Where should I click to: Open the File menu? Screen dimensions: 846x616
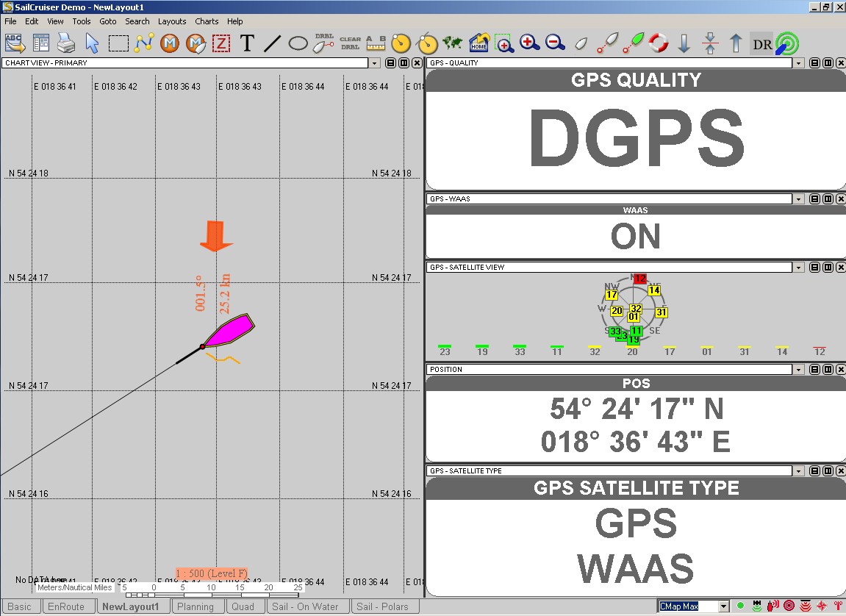[x=10, y=21]
